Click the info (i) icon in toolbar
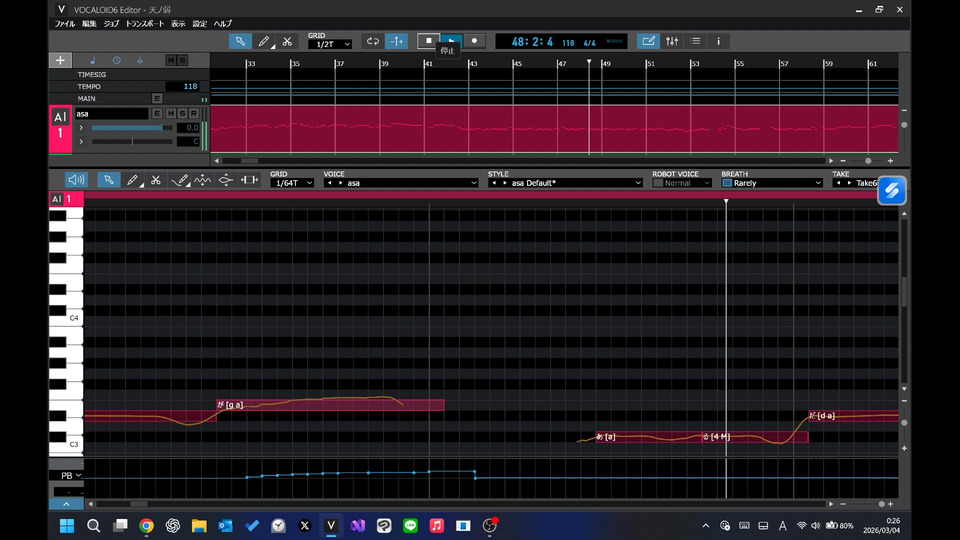The image size is (960, 540). (718, 41)
